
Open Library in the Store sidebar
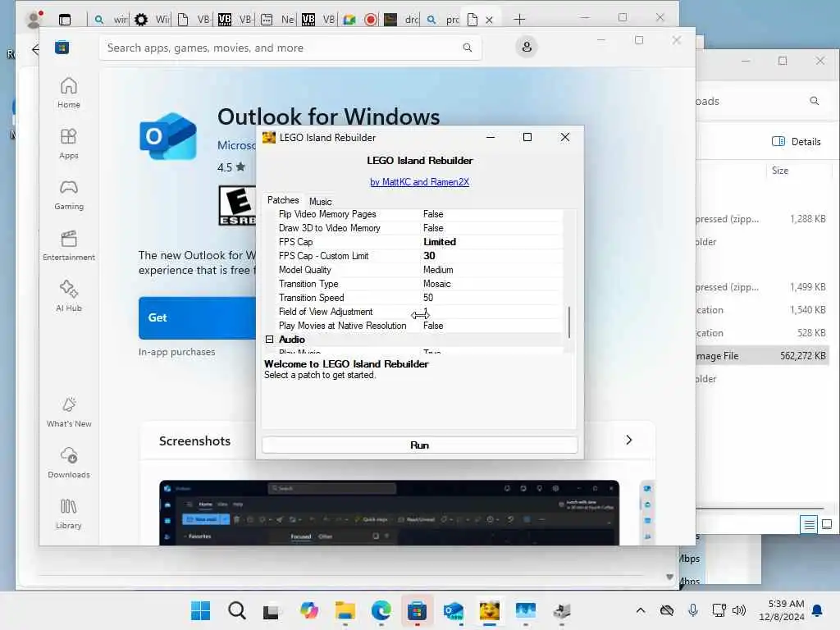[x=69, y=514]
